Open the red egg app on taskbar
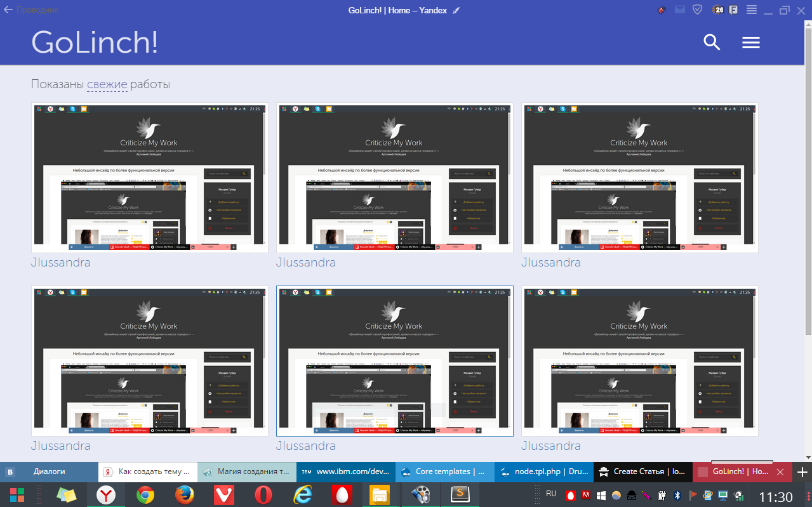The height and width of the screenshot is (507, 812). point(341,495)
